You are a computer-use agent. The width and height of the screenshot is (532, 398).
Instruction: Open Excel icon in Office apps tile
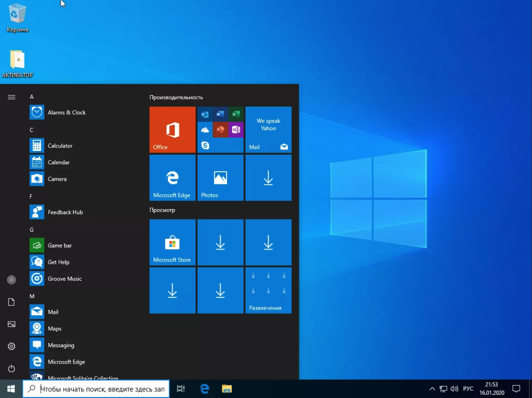coord(236,114)
